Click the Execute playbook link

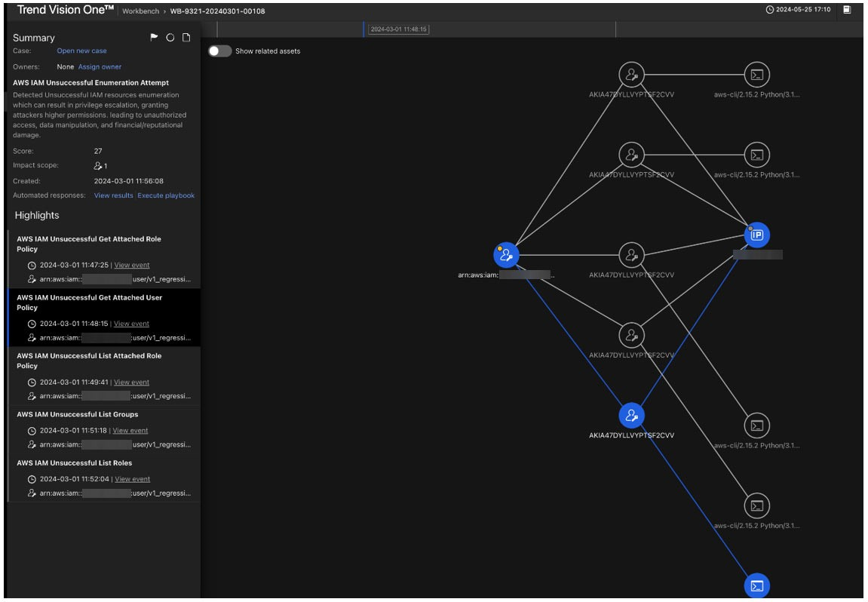(166, 195)
